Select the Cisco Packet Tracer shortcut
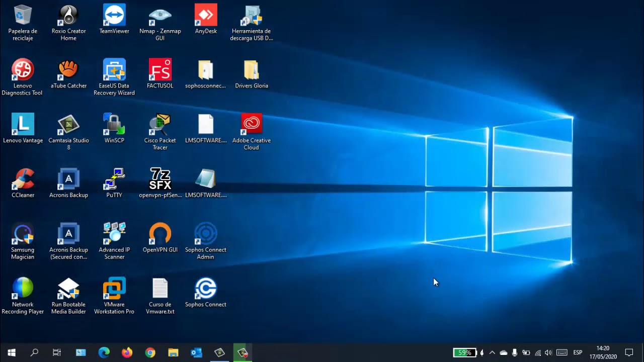 [160, 132]
